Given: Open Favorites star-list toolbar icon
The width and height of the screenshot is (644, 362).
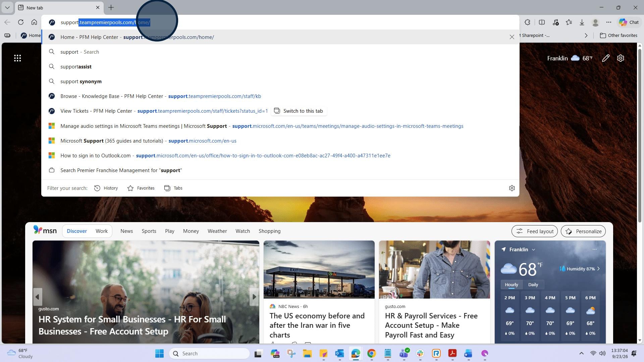Looking at the screenshot, I should [569, 22].
